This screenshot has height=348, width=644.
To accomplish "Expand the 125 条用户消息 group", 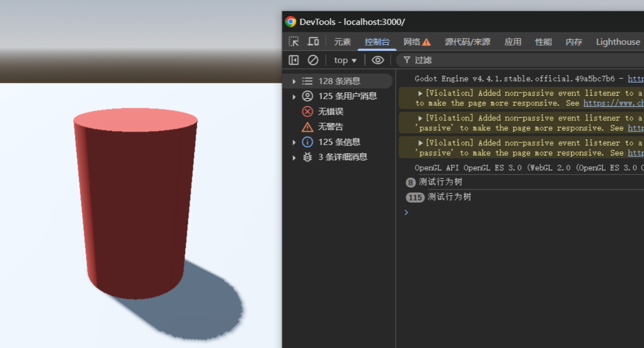I will pyautogui.click(x=294, y=97).
